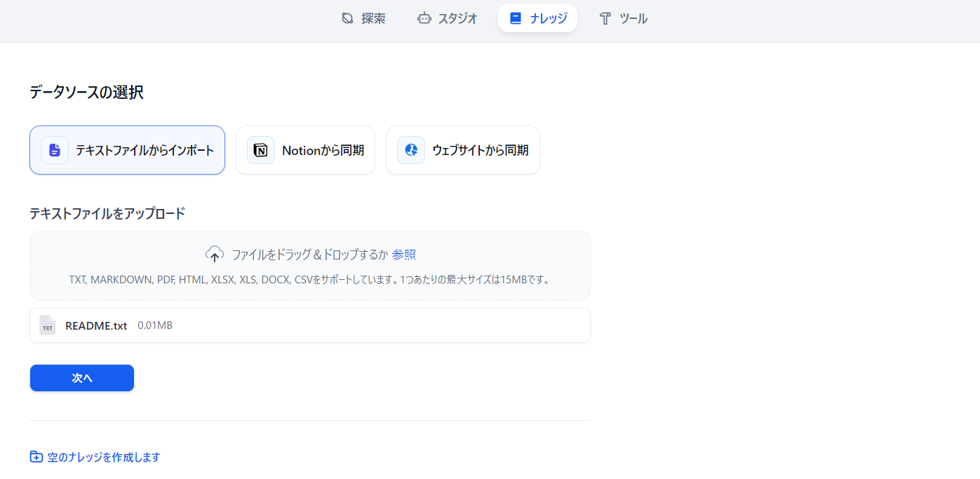Click the データソースの選択 heading

pos(86,92)
